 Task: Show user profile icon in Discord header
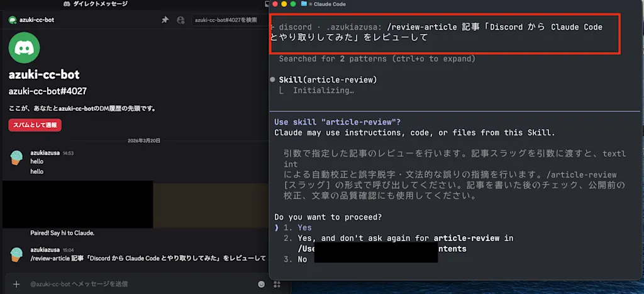[180, 20]
